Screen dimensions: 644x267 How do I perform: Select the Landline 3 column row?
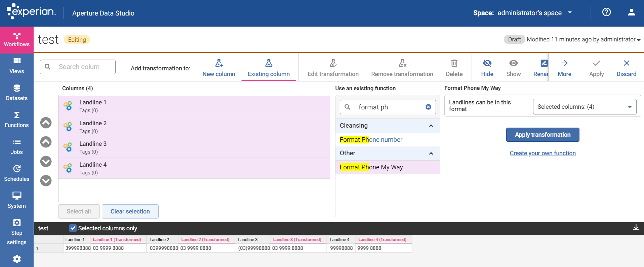(194, 147)
